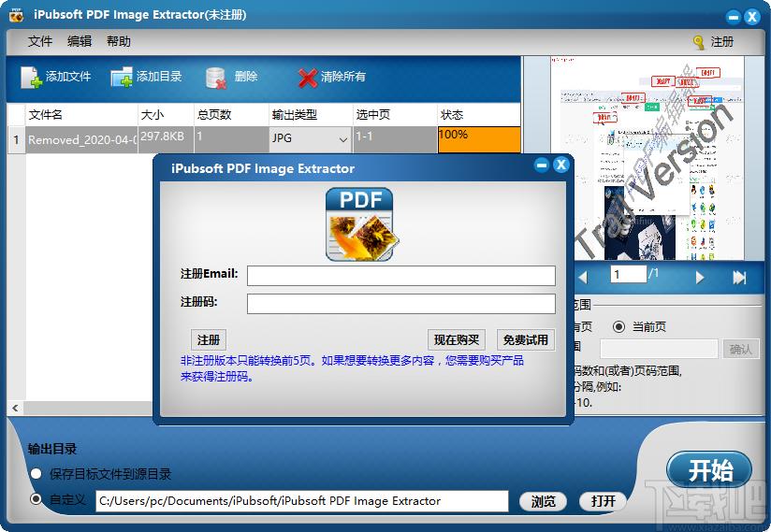This screenshot has height=532, width=771.
Task: Click the 总页数 column header
Action: click(x=232, y=115)
